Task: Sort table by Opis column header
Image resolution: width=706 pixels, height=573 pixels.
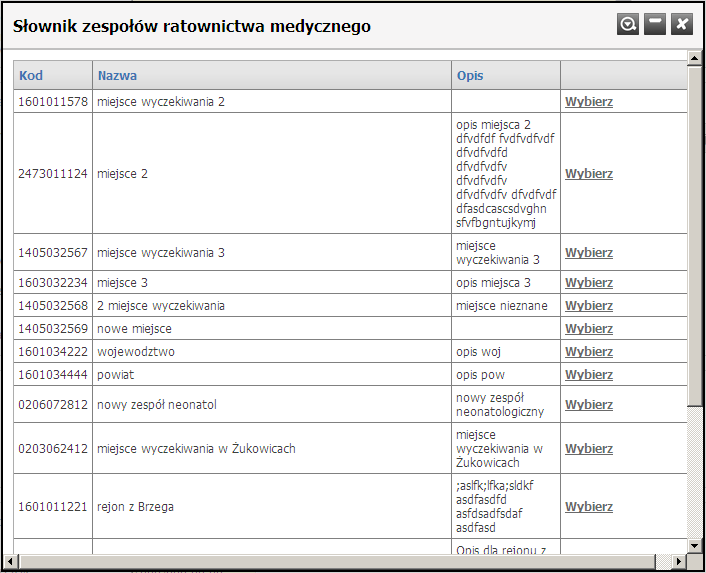Action: tap(470, 75)
